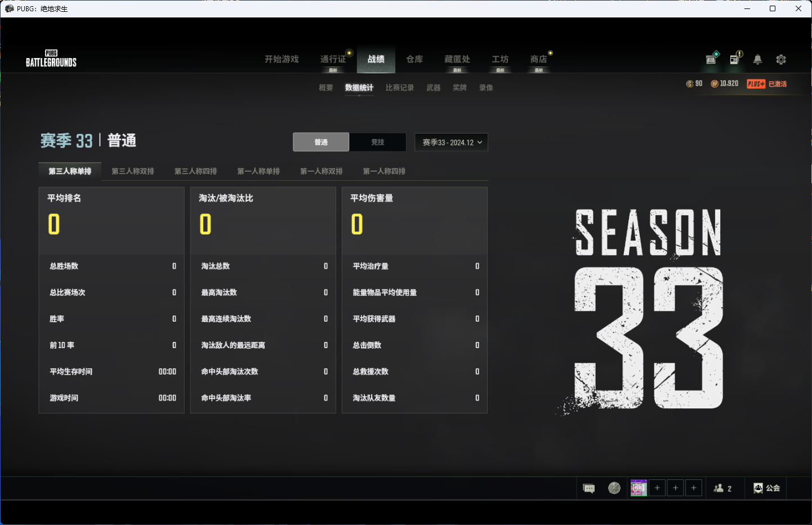812x525 pixels.
Task: Click the 平均生存时间 stat row
Action: pyautogui.click(x=111, y=372)
